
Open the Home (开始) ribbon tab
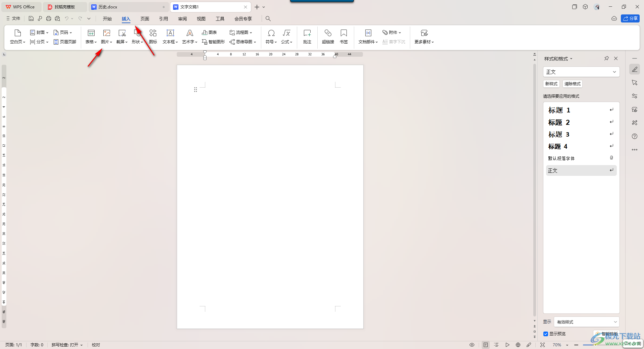107,18
